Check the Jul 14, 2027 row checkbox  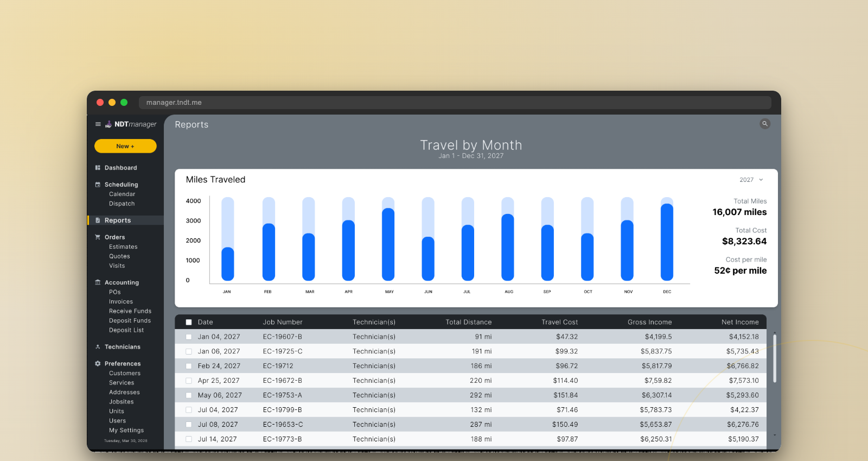click(x=189, y=440)
